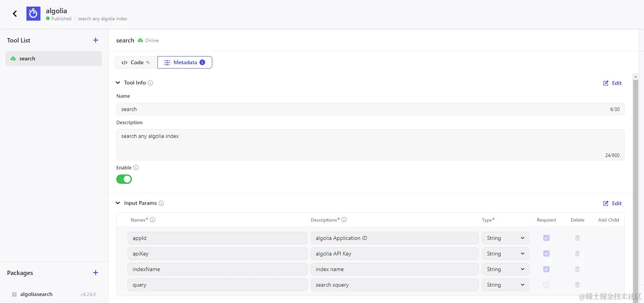Image resolution: width=644 pixels, height=303 pixels.
Task: Open Type dropdown for indexName
Action: [506, 269]
